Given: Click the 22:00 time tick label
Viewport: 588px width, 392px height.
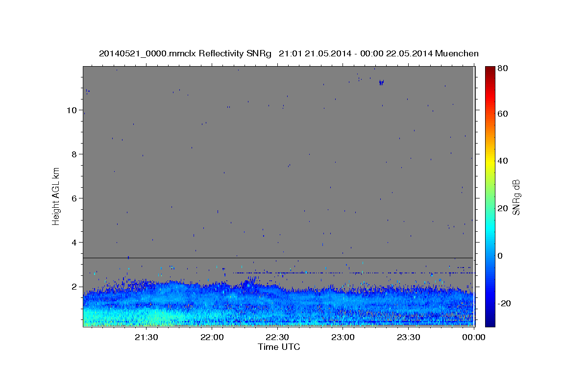Looking at the screenshot, I should click(212, 338).
